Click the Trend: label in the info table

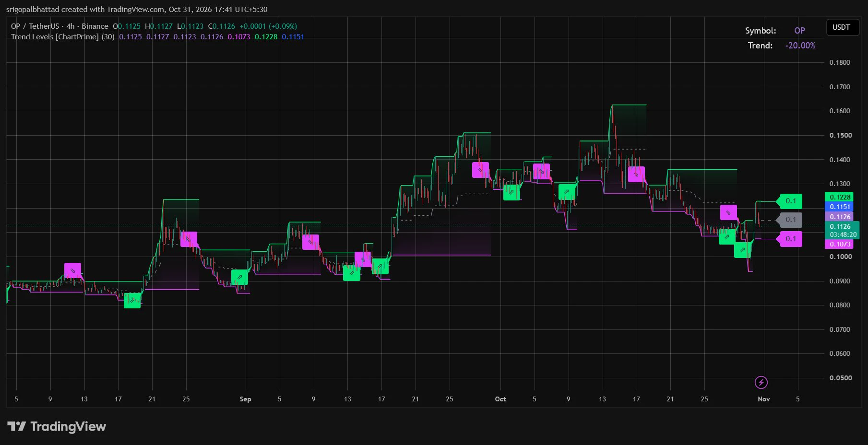click(x=760, y=46)
